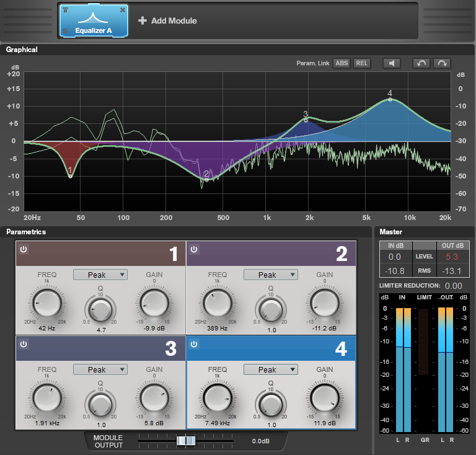
Task: Click the 11.9 dB gain value
Action: pyautogui.click(x=325, y=423)
